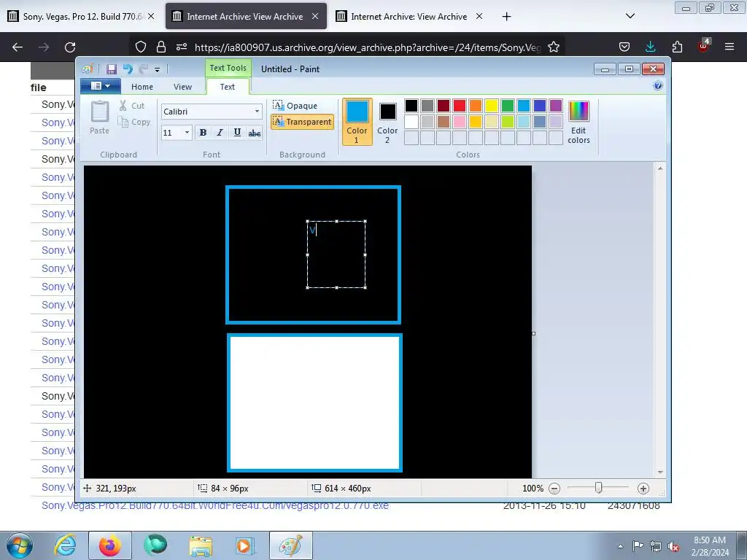
Task: Click the Text Tools contextual tab
Action: coord(228,68)
